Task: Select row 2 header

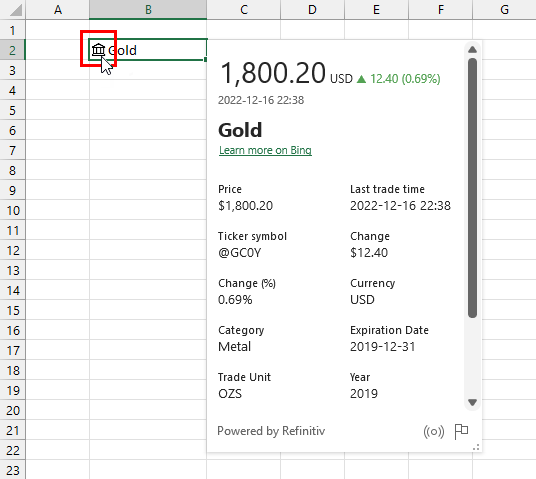Action: (13, 50)
